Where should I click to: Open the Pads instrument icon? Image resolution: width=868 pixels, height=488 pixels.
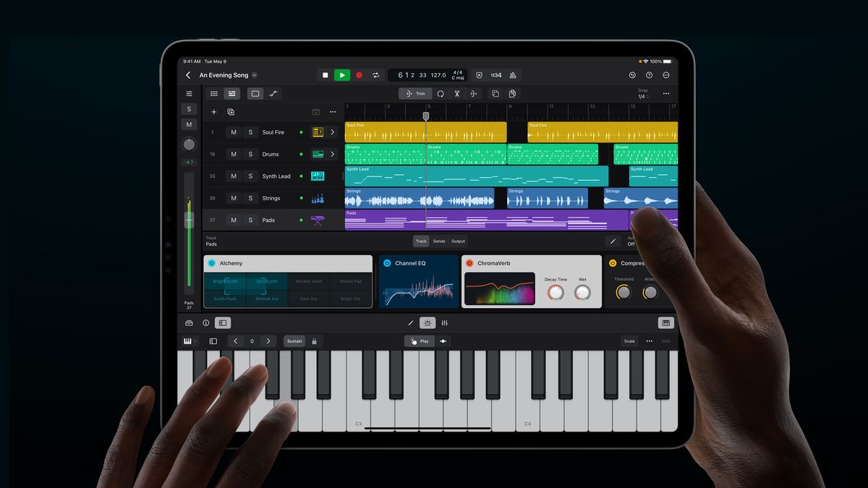[316, 220]
